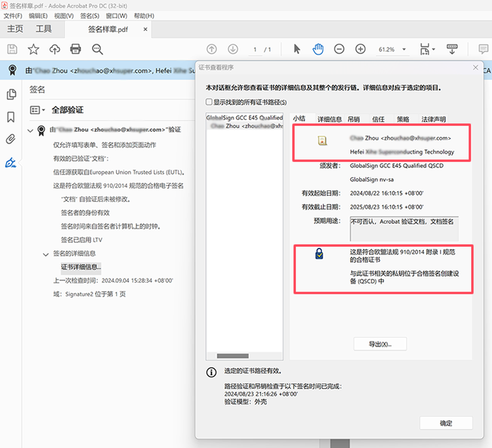Click the cloud upload icon
The image size is (492, 448).
pyautogui.click(x=54, y=49)
